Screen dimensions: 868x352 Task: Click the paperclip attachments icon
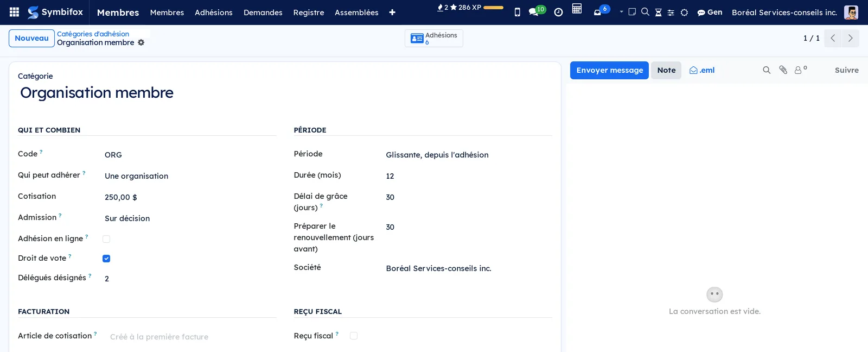(783, 70)
